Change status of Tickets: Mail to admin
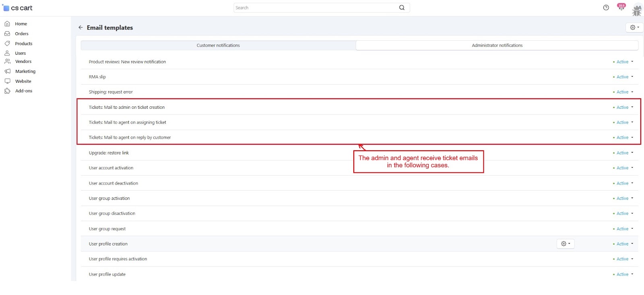 tap(624, 107)
